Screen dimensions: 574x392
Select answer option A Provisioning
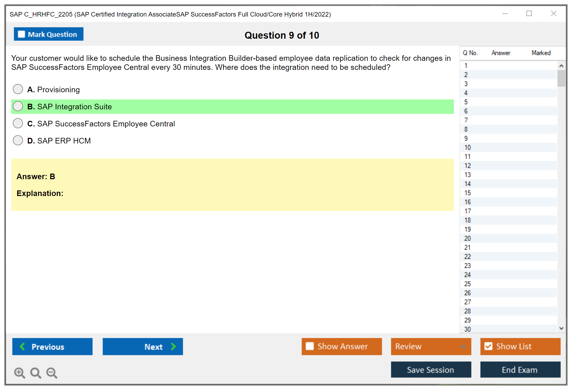click(x=18, y=89)
